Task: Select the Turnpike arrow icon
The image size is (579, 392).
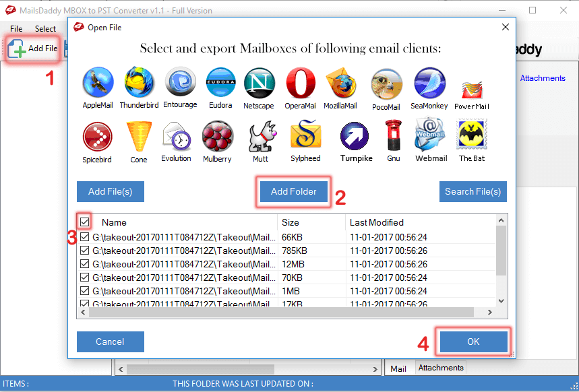Action: pos(355,136)
